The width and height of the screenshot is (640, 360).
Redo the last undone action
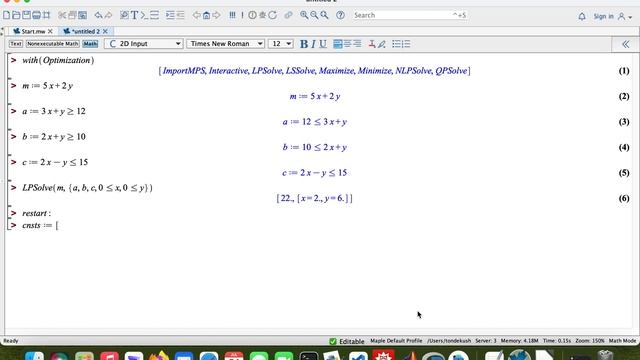(x=108, y=15)
